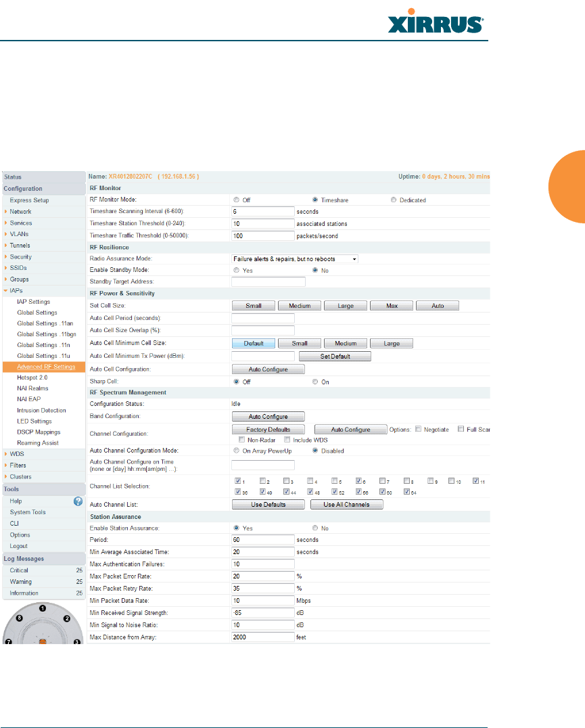This screenshot has height=728, width=585.
Task: Open Global Settings .11an page
Action: coord(45,323)
